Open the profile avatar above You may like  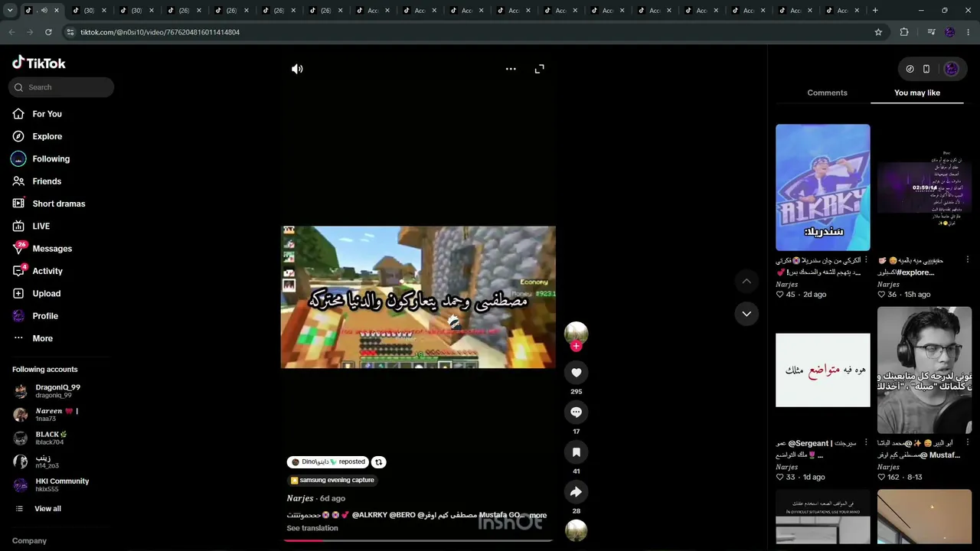(x=951, y=69)
